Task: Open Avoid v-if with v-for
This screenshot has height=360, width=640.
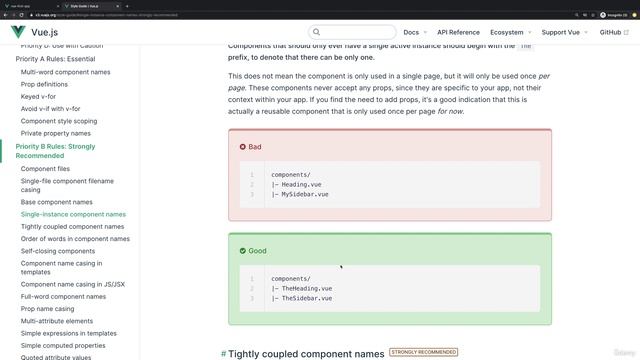Action: (x=50, y=109)
